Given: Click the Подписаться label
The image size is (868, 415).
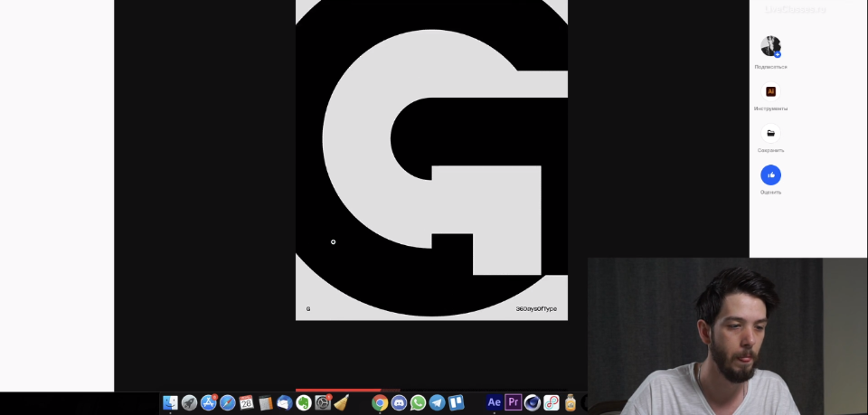Looking at the screenshot, I should 770,67.
